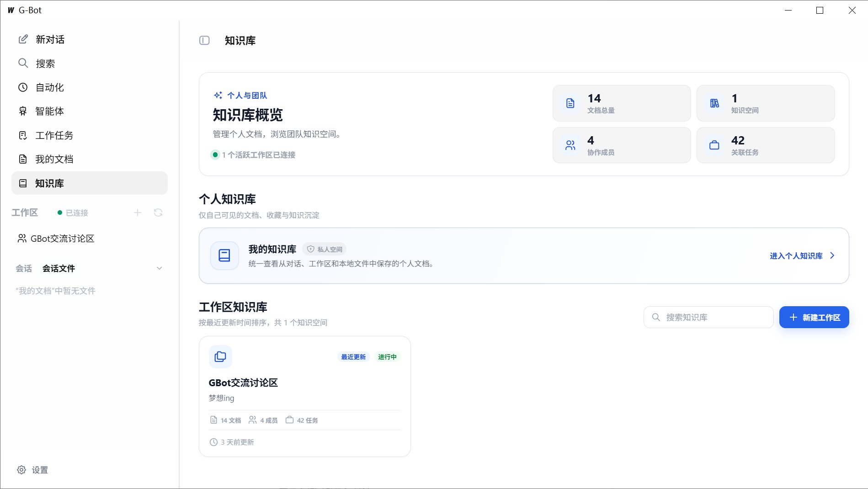This screenshot has width=868, height=489.
Task: Click the 42 关联任务 stat card
Action: (x=766, y=145)
